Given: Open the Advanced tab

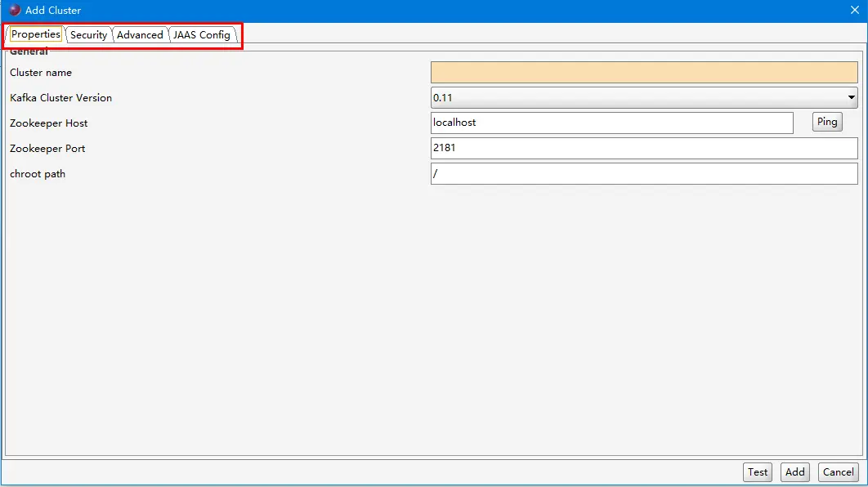Looking at the screenshot, I should [x=140, y=35].
